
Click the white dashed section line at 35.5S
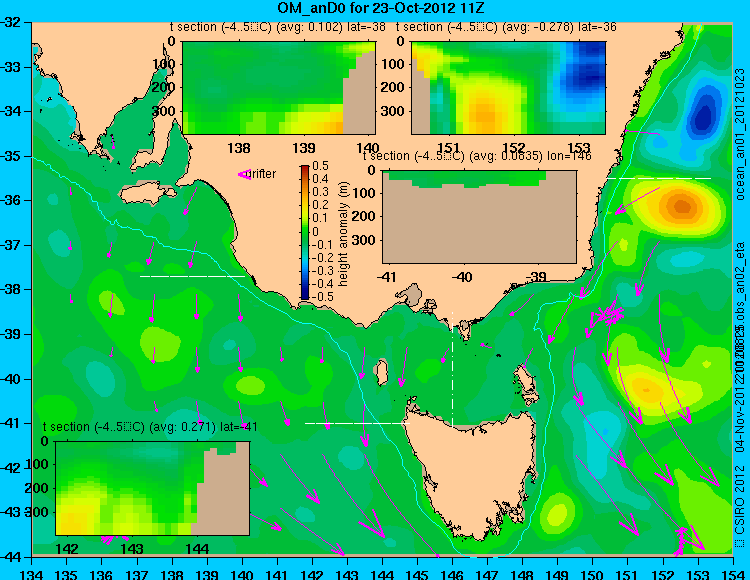coord(659,178)
